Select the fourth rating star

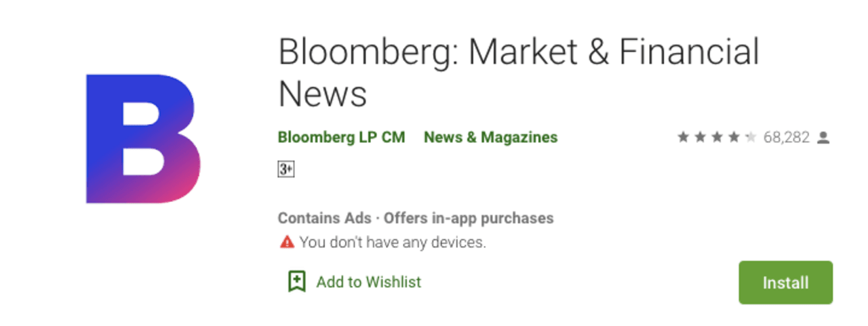(734, 138)
